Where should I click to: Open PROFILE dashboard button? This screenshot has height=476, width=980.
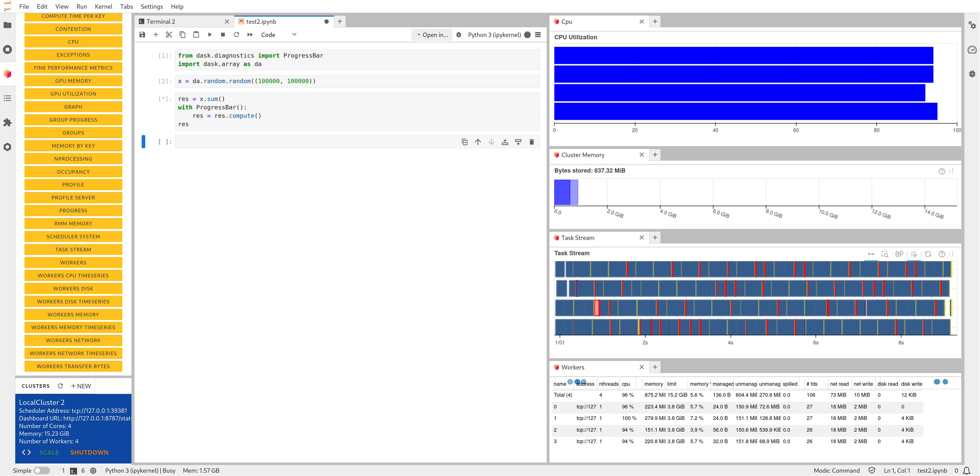[x=73, y=185]
